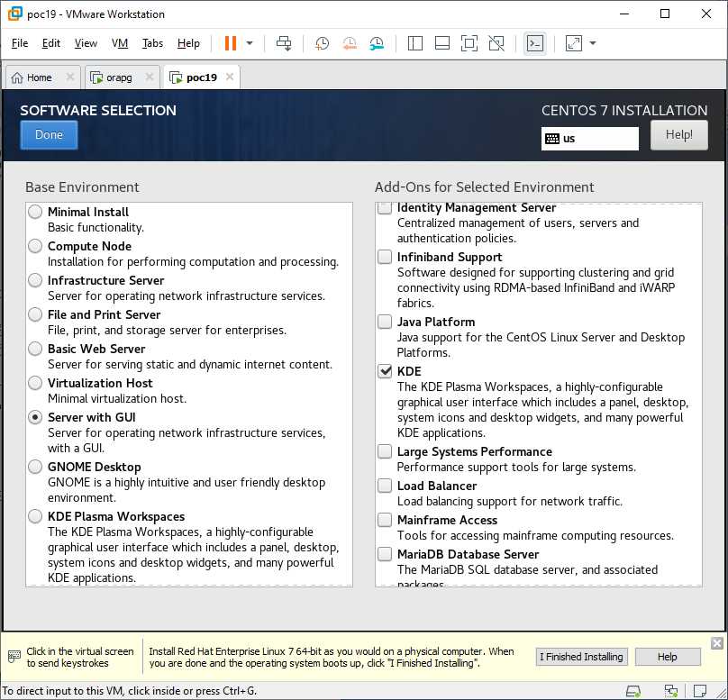
Task: Close the orapg tab
Action: coord(150,77)
